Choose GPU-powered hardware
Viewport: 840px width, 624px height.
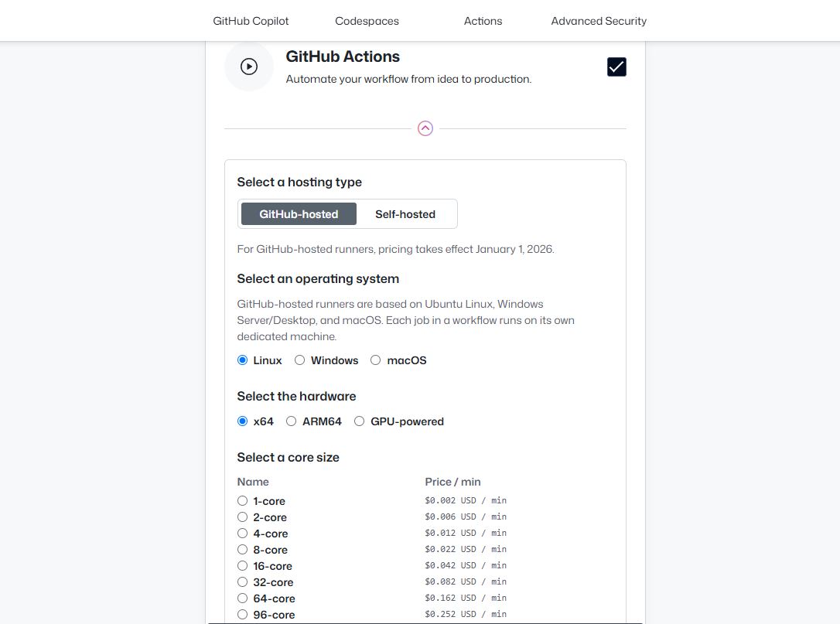tap(359, 421)
